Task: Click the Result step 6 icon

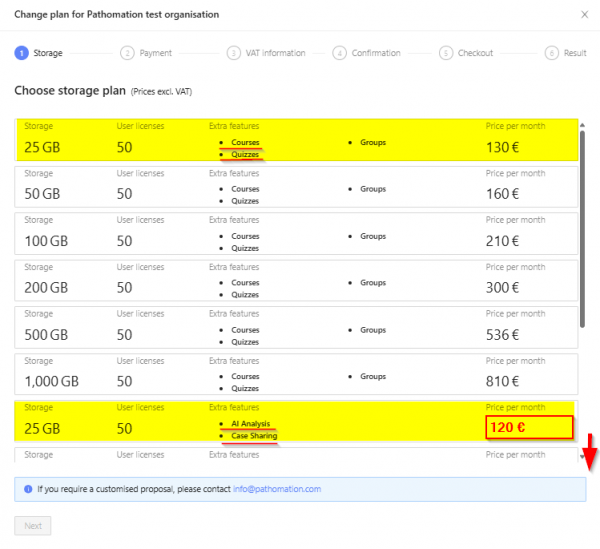Action: pyautogui.click(x=552, y=53)
